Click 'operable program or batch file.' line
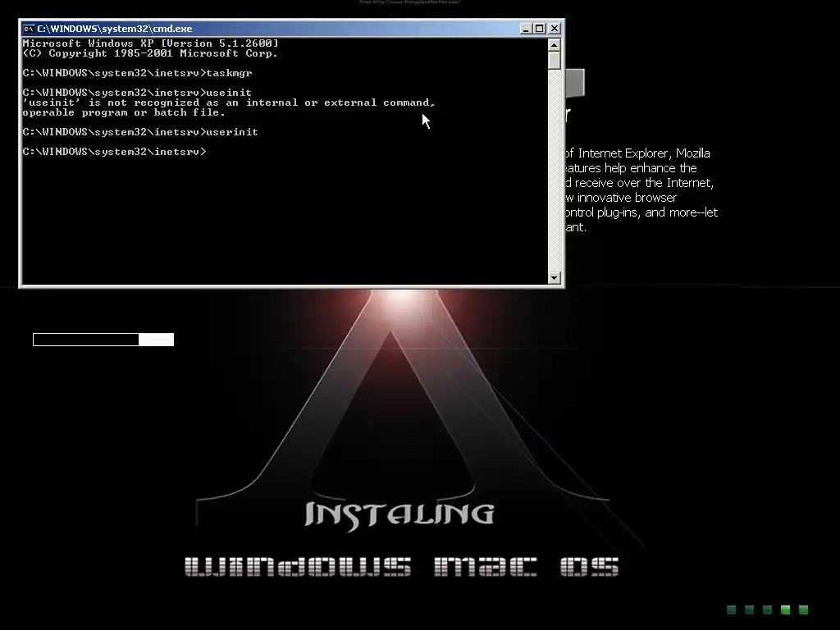840x630 pixels. (124, 112)
